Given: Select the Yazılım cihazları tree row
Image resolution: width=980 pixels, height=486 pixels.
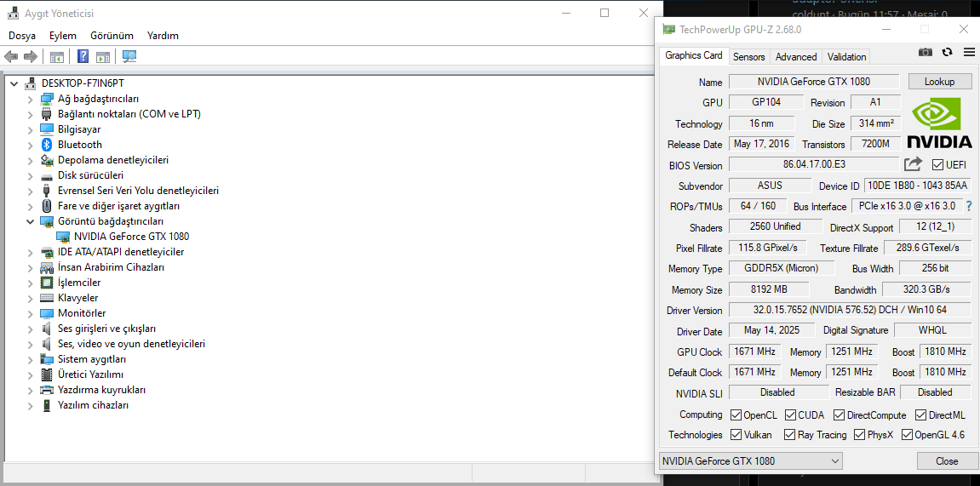Looking at the screenshot, I should tap(93, 405).
